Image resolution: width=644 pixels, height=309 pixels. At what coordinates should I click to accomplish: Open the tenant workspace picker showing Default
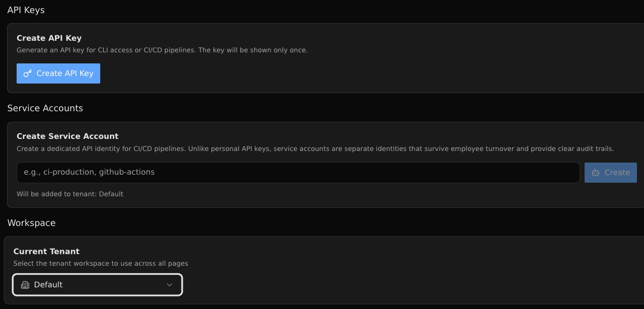[x=97, y=285]
